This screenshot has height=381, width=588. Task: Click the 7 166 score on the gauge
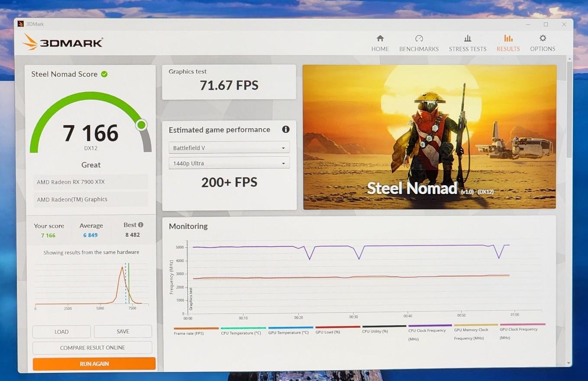pos(90,133)
